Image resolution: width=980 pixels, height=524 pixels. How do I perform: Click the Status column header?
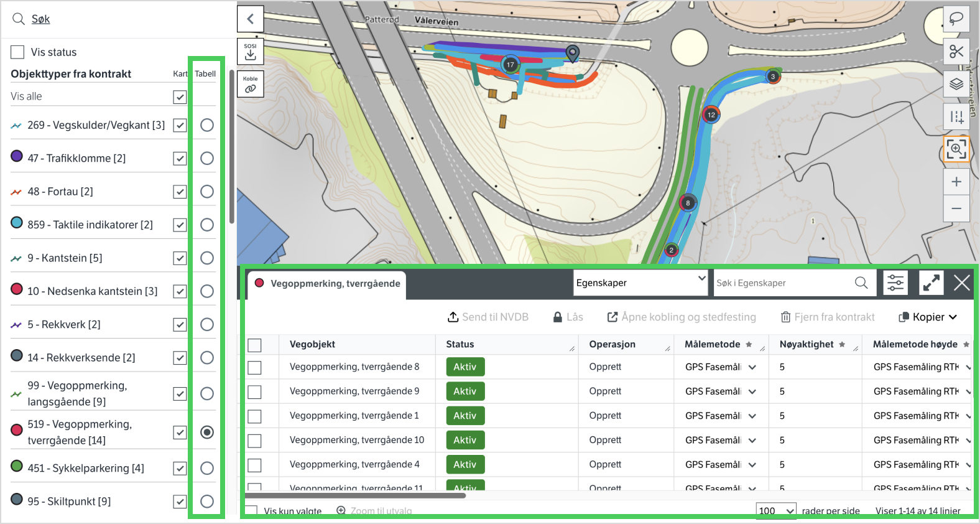click(x=460, y=344)
